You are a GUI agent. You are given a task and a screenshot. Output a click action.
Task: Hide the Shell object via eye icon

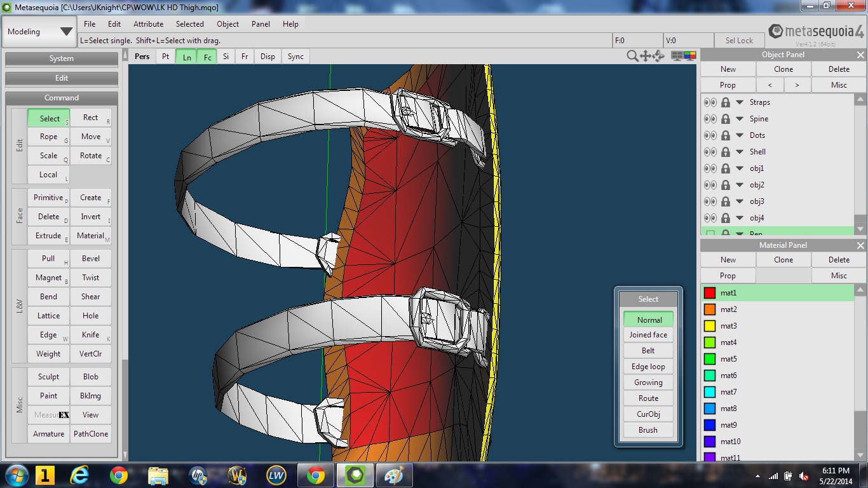point(710,152)
